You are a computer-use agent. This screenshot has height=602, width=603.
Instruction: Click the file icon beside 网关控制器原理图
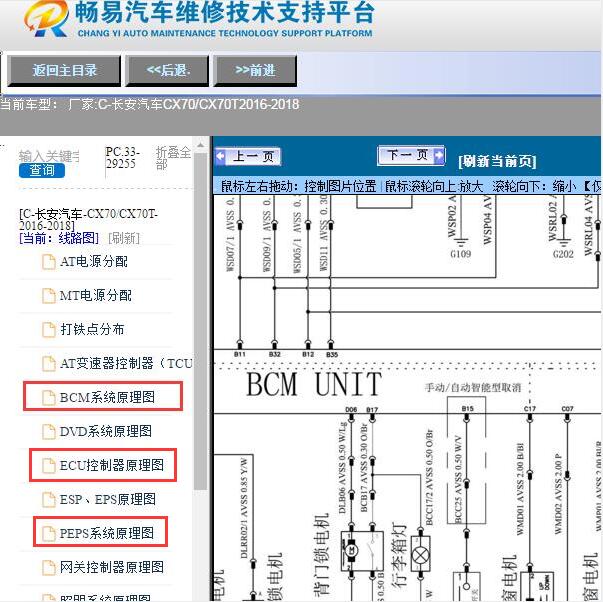tap(48, 567)
